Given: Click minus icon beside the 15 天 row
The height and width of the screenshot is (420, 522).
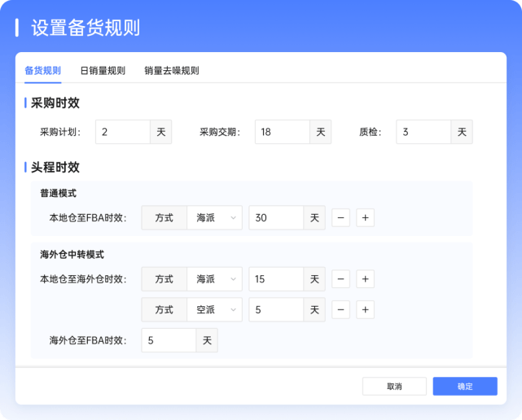Looking at the screenshot, I should pos(342,279).
